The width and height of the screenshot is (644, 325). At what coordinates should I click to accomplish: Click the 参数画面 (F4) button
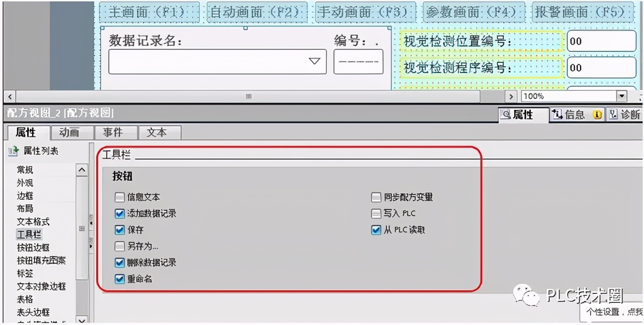474,12
